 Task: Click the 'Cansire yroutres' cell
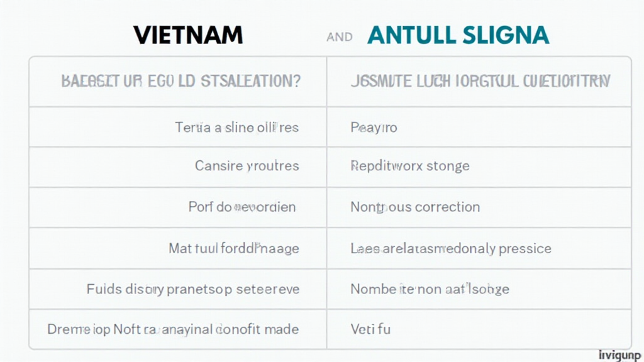tap(247, 167)
